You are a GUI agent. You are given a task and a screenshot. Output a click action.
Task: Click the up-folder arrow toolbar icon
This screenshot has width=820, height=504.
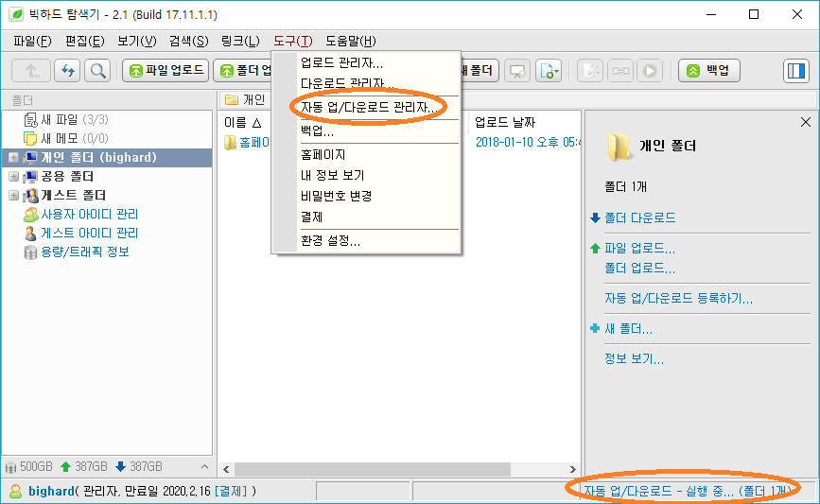tap(31, 71)
